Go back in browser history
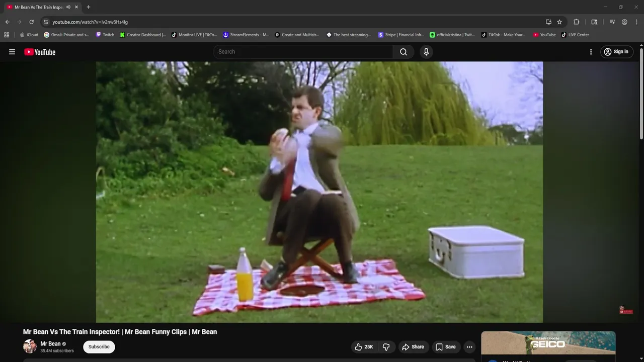Image resolution: width=644 pixels, height=362 pixels. [7, 22]
